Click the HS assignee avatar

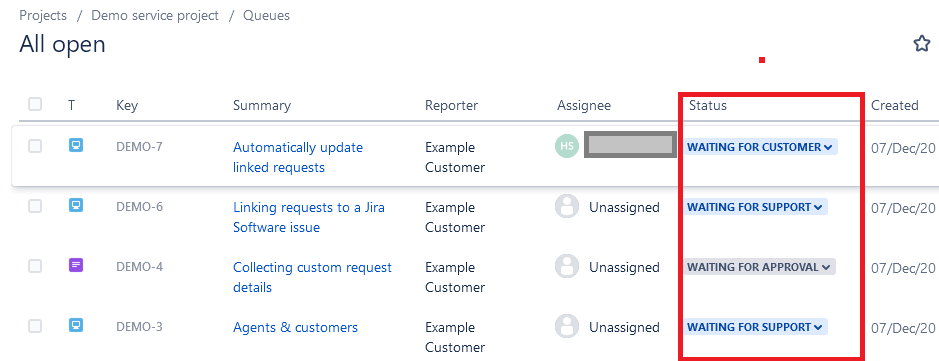(567, 146)
